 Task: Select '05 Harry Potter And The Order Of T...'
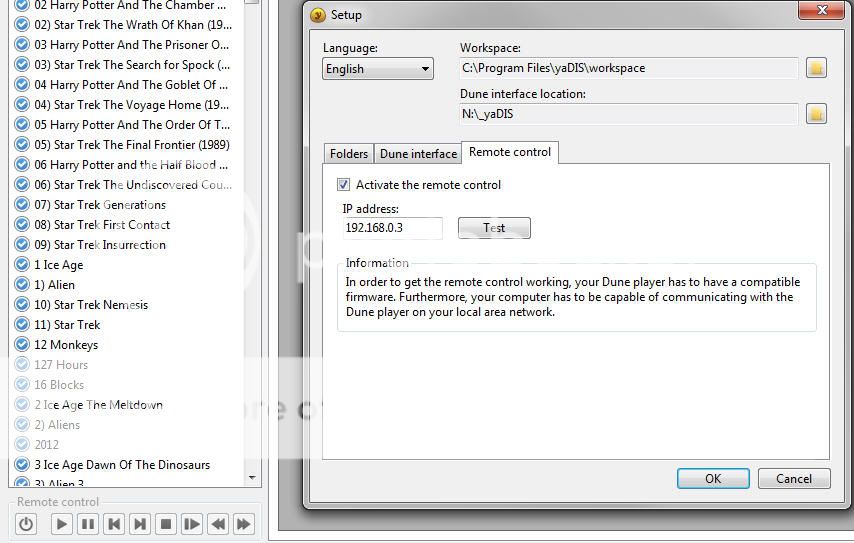point(132,125)
